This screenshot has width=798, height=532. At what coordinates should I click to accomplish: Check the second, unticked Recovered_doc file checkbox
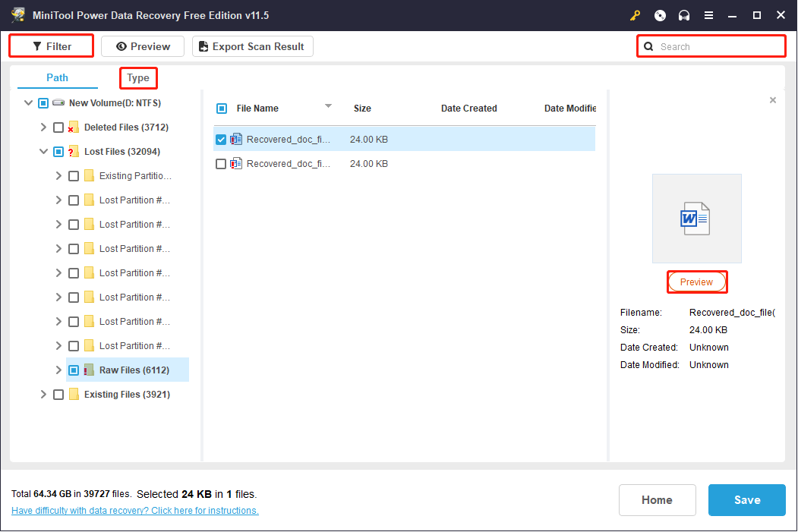click(x=221, y=164)
